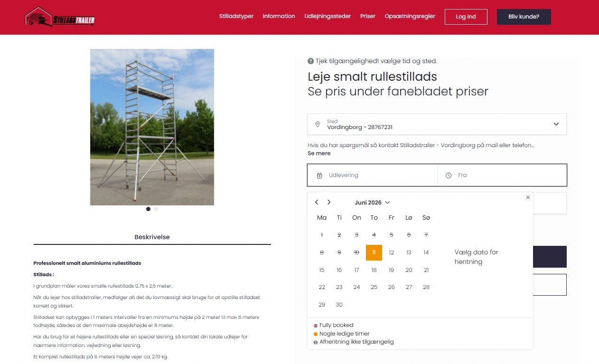The image size is (599, 364).
Task: Select the highlighted date 11
Action: [374, 252]
